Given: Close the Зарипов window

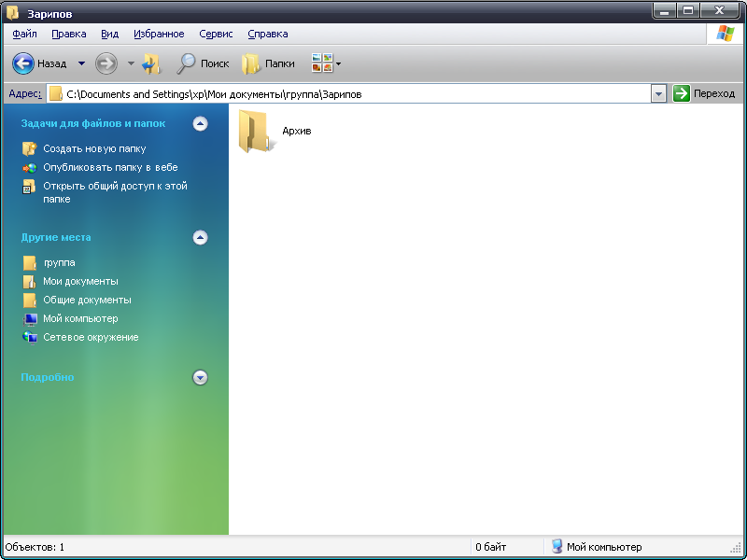Looking at the screenshot, I should pyautogui.click(x=720, y=10).
